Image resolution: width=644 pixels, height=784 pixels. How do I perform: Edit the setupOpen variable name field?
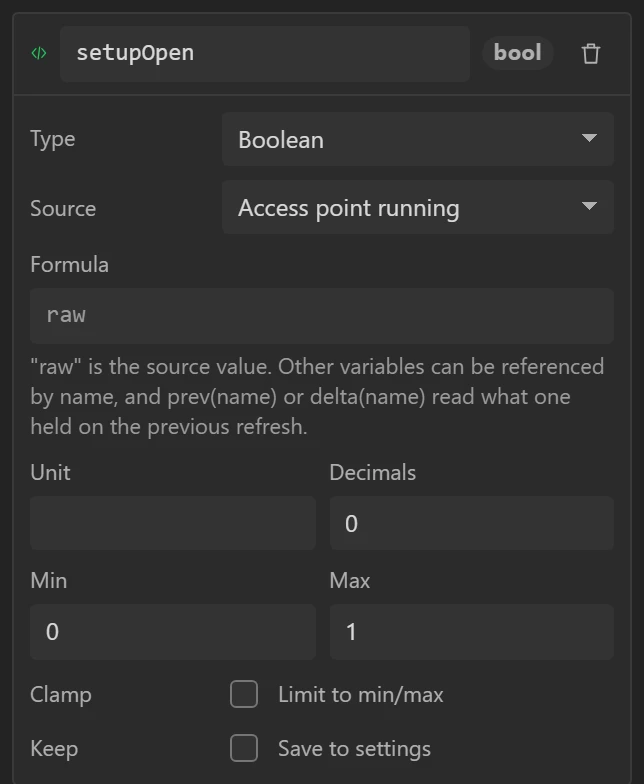(264, 54)
